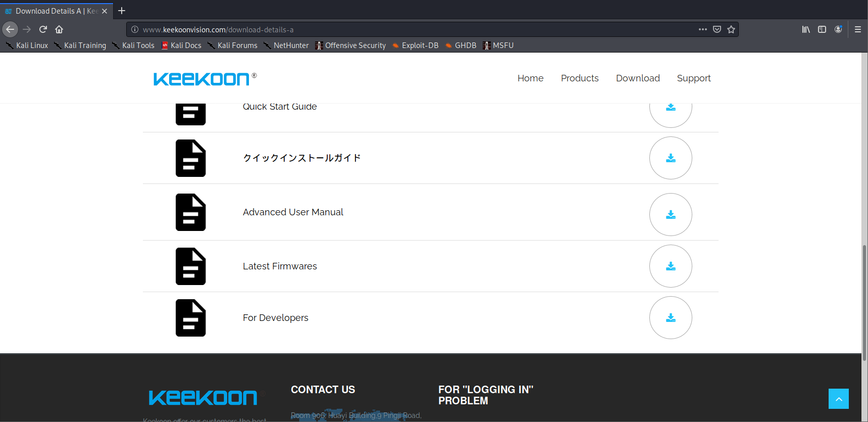This screenshot has width=868, height=422.
Task: Open the Library icon in toolbar
Action: pyautogui.click(x=806, y=29)
